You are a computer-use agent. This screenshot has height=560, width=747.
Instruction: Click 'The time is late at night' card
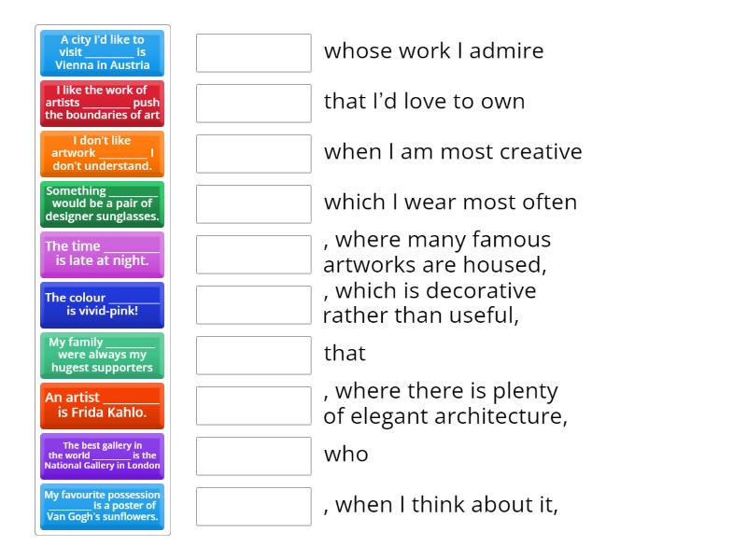(103, 255)
